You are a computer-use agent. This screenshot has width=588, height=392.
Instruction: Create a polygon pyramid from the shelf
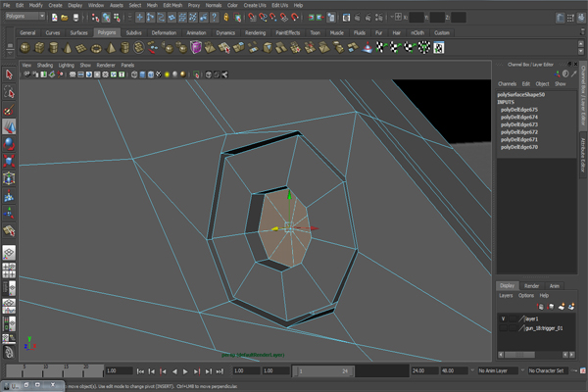(111, 48)
